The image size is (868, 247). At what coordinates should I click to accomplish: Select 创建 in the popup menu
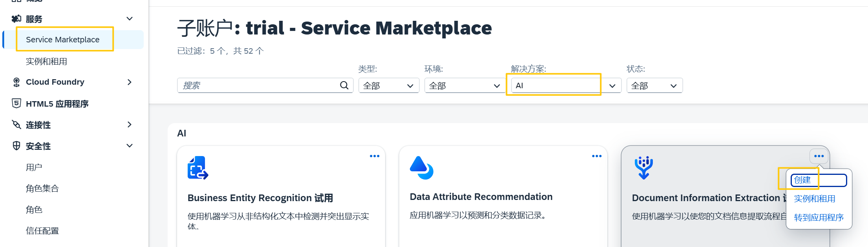pyautogui.click(x=819, y=180)
